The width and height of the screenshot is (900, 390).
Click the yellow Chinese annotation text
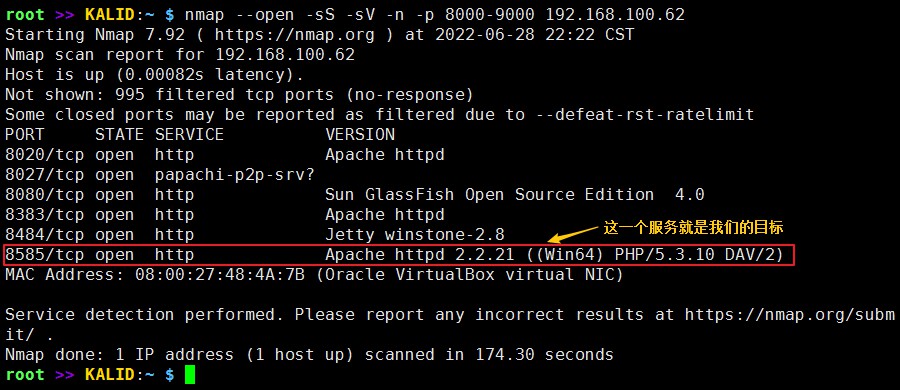[693, 227]
